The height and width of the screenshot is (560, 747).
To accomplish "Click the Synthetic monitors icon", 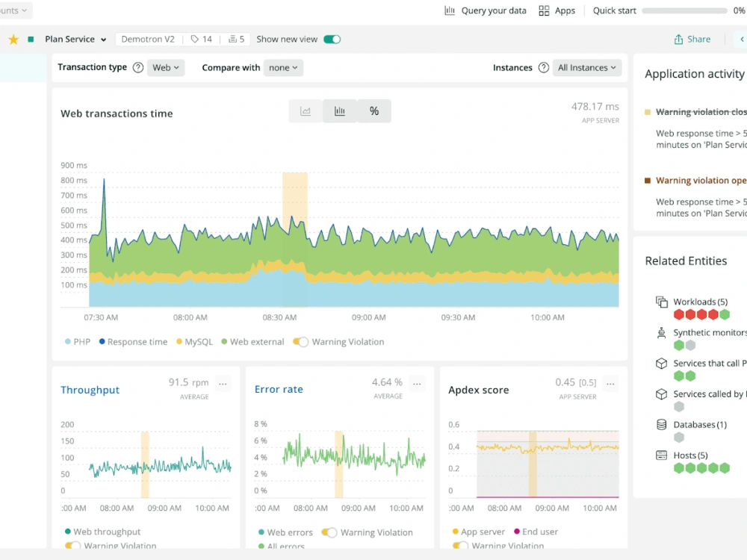I will click(x=661, y=332).
